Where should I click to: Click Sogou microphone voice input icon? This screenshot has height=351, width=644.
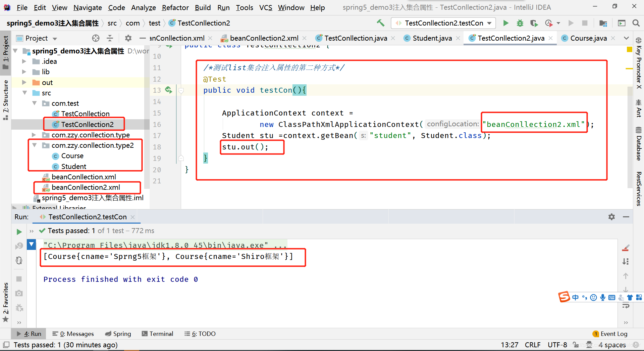pos(603,297)
